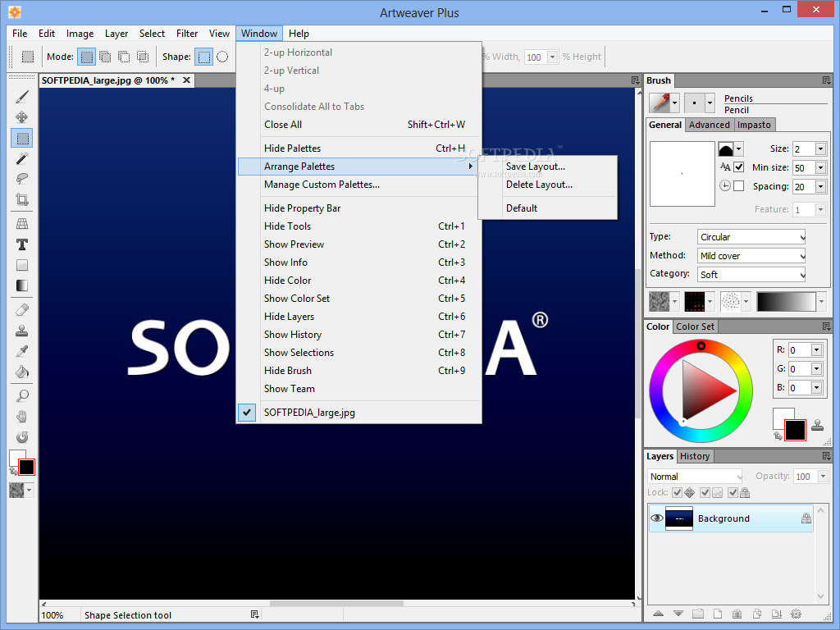Screen dimensions: 840x630
Task: Switch to the Color Set tab
Action: (695, 326)
